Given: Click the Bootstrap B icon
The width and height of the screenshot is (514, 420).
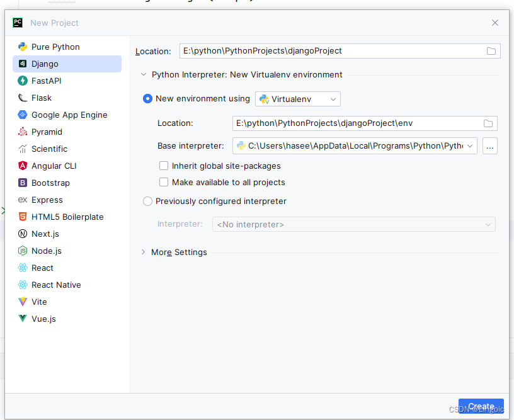Looking at the screenshot, I should pyautogui.click(x=23, y=183).
